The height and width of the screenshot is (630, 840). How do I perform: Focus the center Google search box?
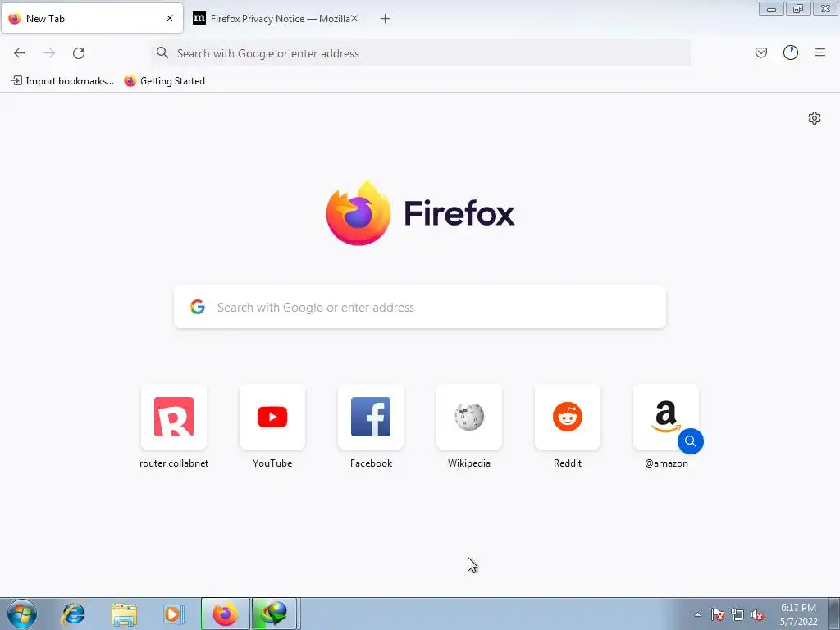pos(420,307)
